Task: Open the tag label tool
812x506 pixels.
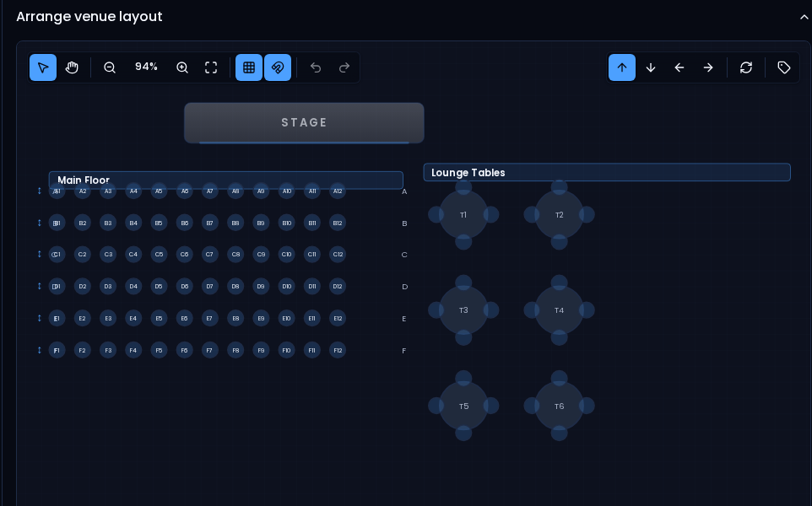Action: point(783,67)
